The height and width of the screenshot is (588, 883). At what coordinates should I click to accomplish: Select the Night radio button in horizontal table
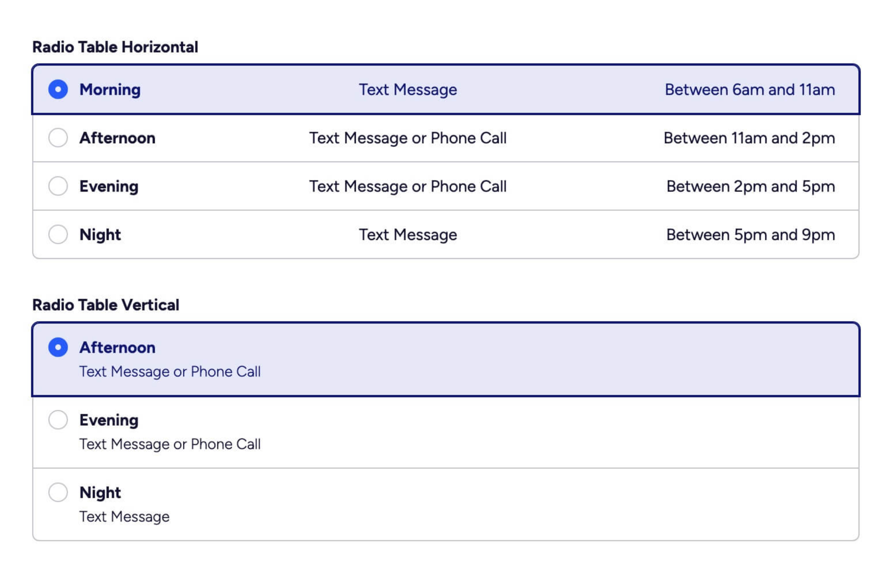coord(58,234)
